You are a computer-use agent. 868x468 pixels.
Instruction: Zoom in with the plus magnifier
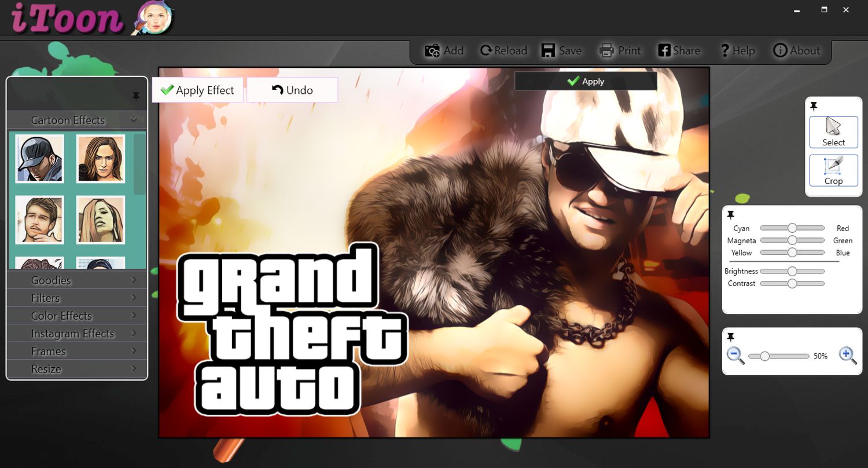[848, 356]
